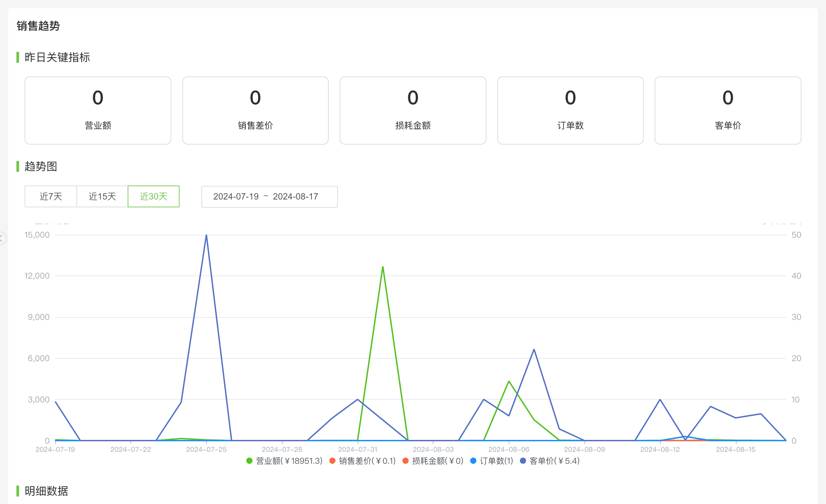The image size is (826, 504).
Task: Click end date 2024-08-17 in range field
Action: tap(295, 197)
